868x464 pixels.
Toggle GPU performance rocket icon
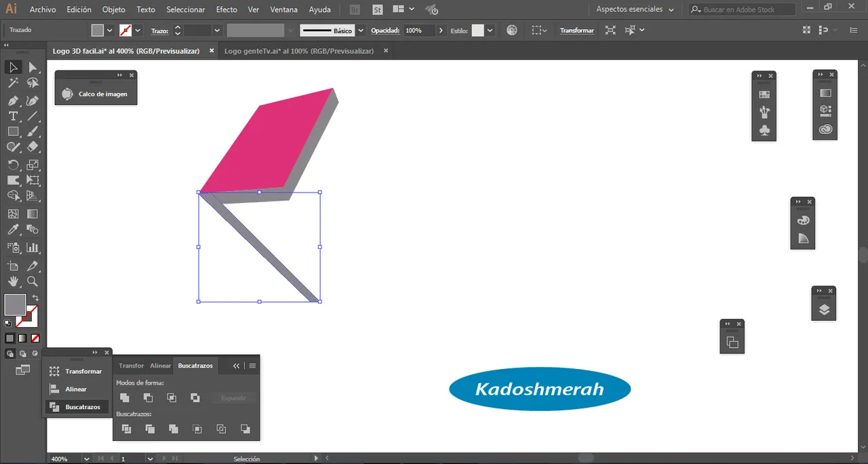pyautogui.click(x=431, y=9)
